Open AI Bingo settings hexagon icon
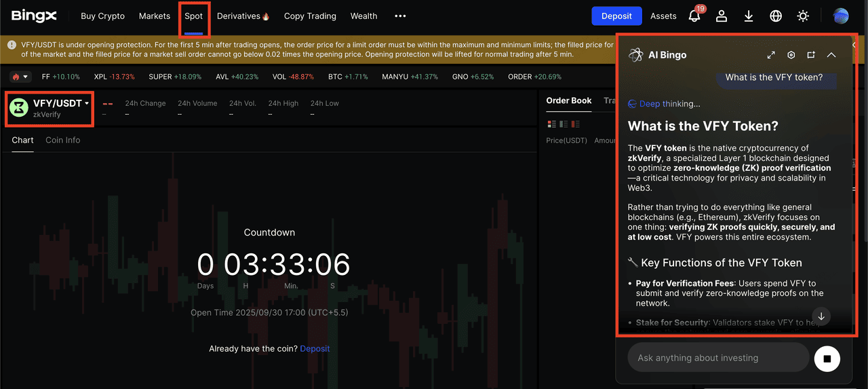 (x=791, y=55)
